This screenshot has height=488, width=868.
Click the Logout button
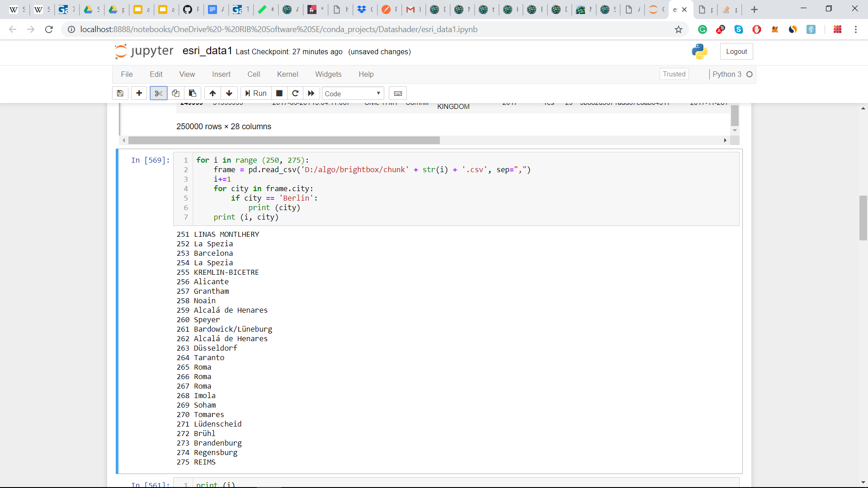click(x=736, y=52)
